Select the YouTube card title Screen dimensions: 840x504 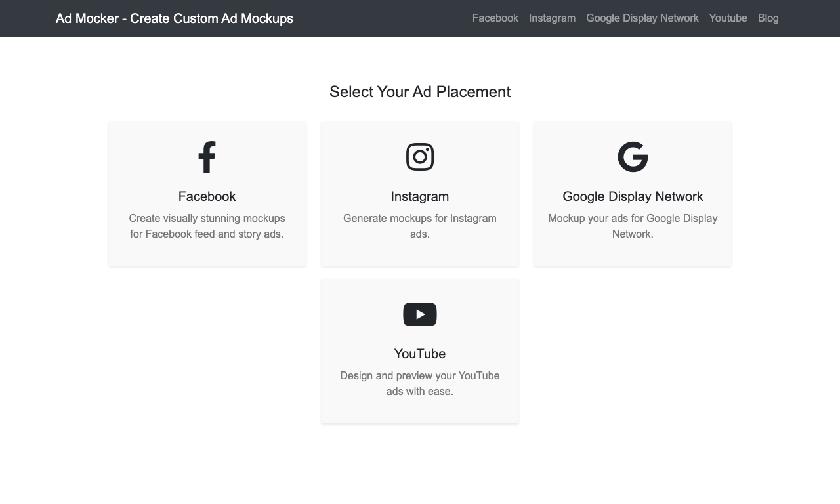[420, 354]
